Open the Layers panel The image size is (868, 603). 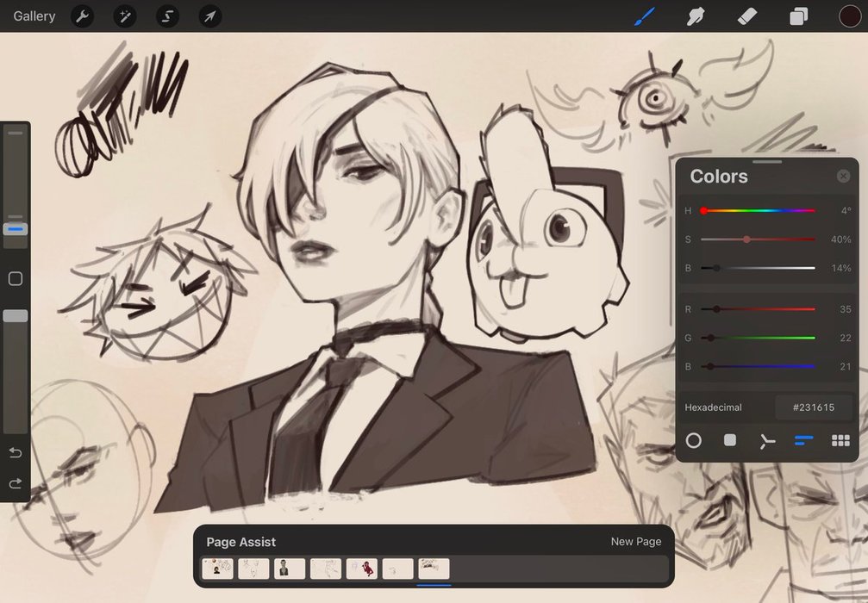pyautogui.click(x=798, y=16)
